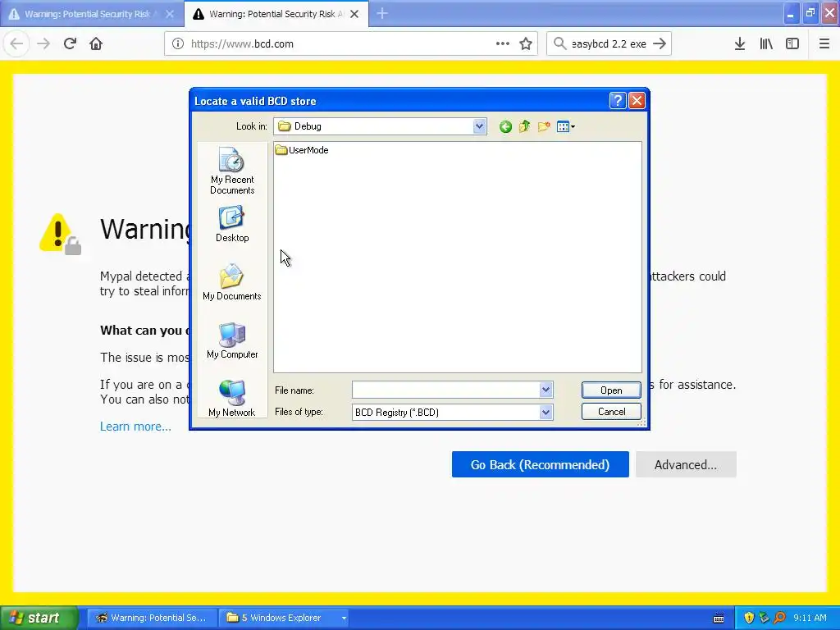Viewport: 840px width, 630px height.
Task: Expand the File name dropdown arrow
Action: click(546, 390)
